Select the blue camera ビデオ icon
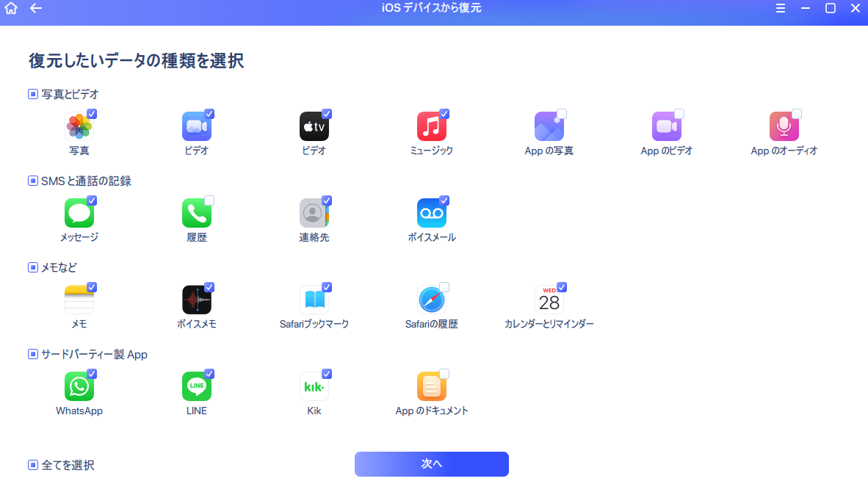The width and height of the screenshot is (868, 484). 197,126
